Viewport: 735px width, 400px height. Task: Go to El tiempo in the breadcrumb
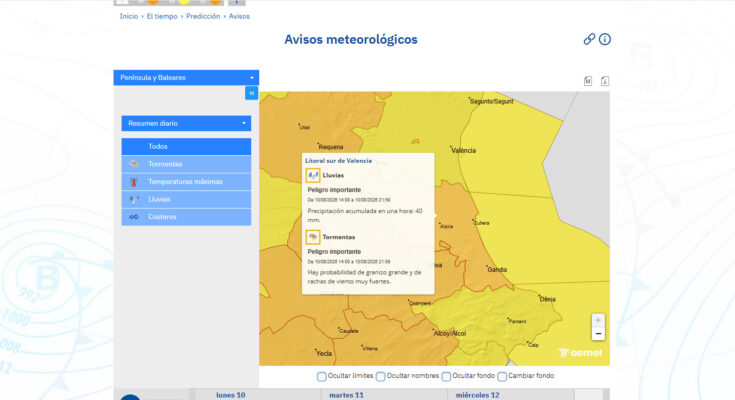tap(162, 16)
